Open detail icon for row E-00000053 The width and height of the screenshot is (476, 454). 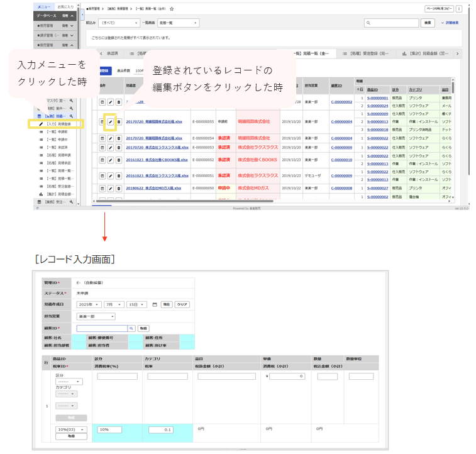coord(102,148)
